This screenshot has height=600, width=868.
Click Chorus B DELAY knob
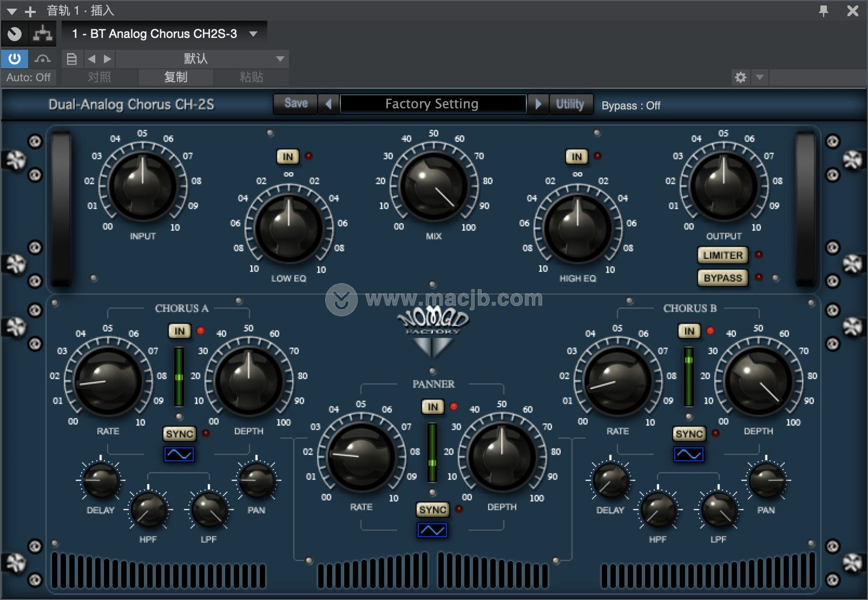[x=610, y=480]
